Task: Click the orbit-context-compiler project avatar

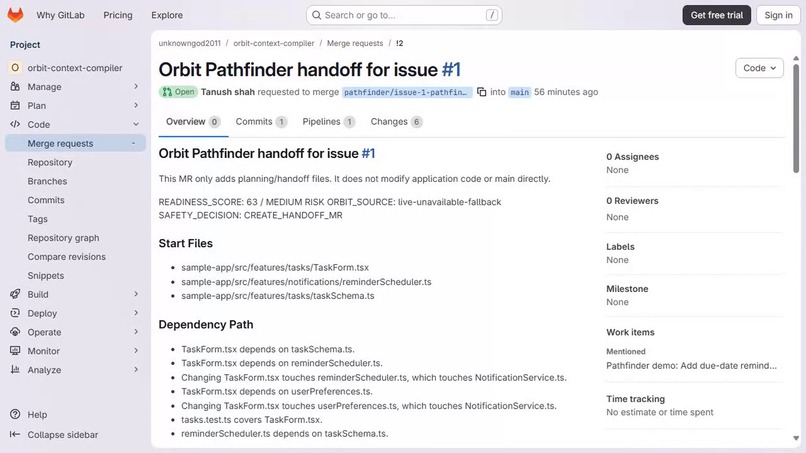Action: [15, 68]
